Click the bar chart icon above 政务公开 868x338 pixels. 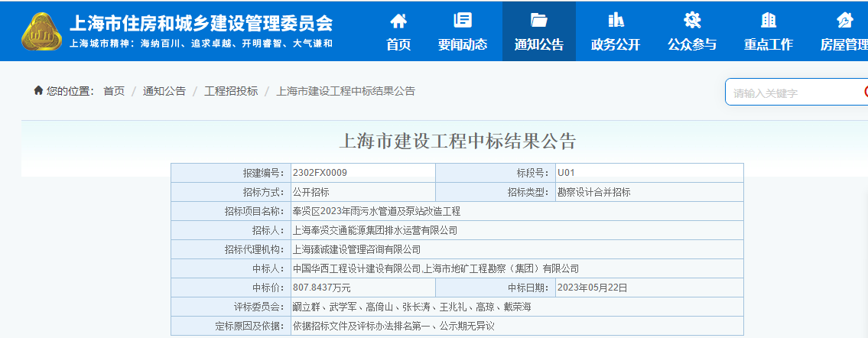[616, 21]
